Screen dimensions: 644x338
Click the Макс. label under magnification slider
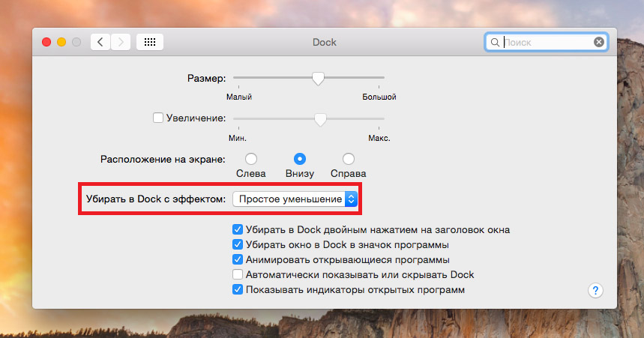click(379, 139)
